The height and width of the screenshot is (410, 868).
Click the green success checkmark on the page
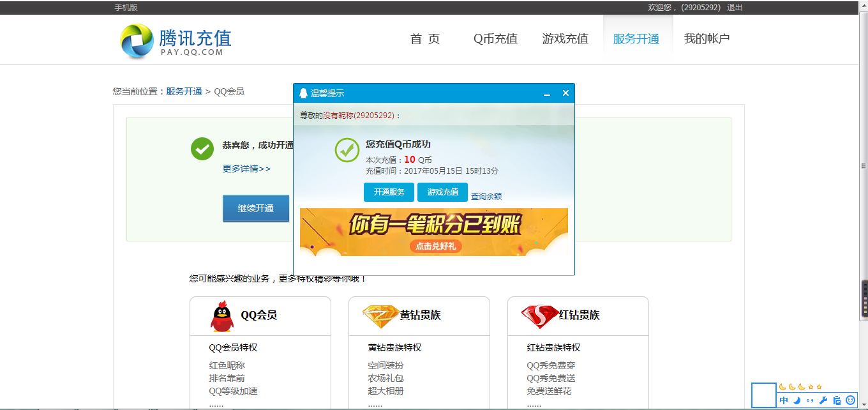(202, 149)
